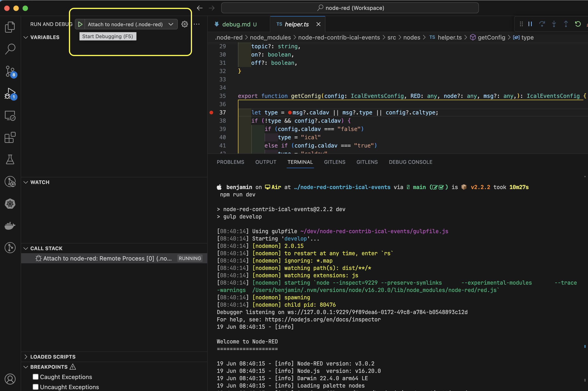
Task: Select the DEBUG CONSOLE tab
Action: (410, 161)
